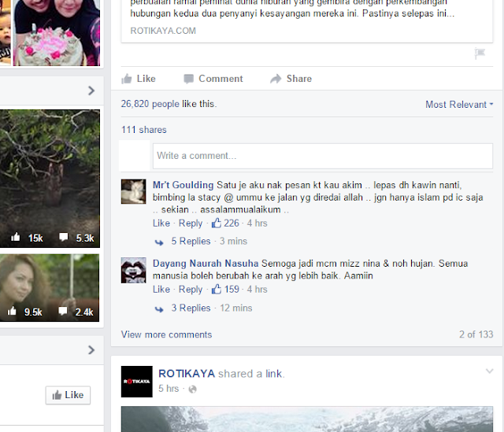Open the post options chevron on ROTIKAYA post
The height and width of the screenshot is (432, 504).
coord(489,371)
